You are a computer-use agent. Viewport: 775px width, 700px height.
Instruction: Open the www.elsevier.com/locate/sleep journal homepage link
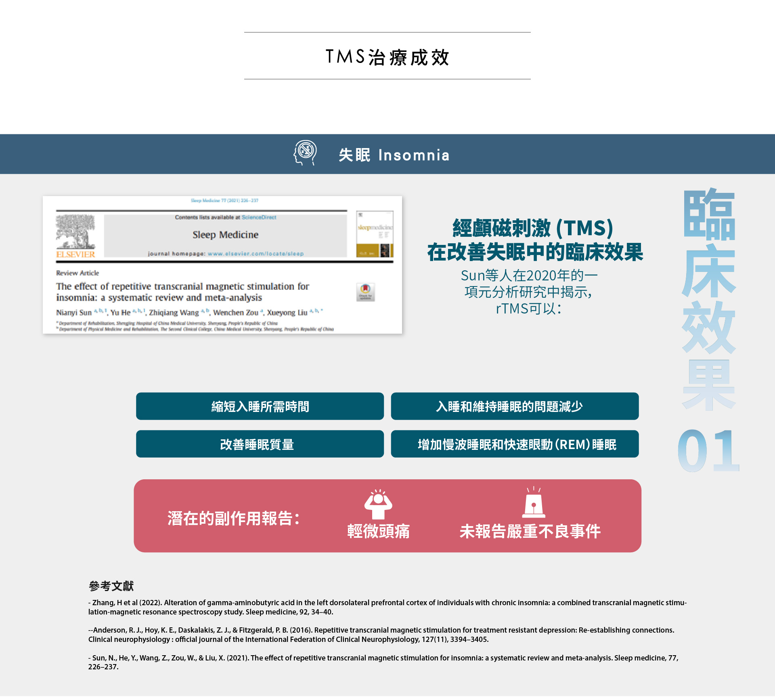256,254
